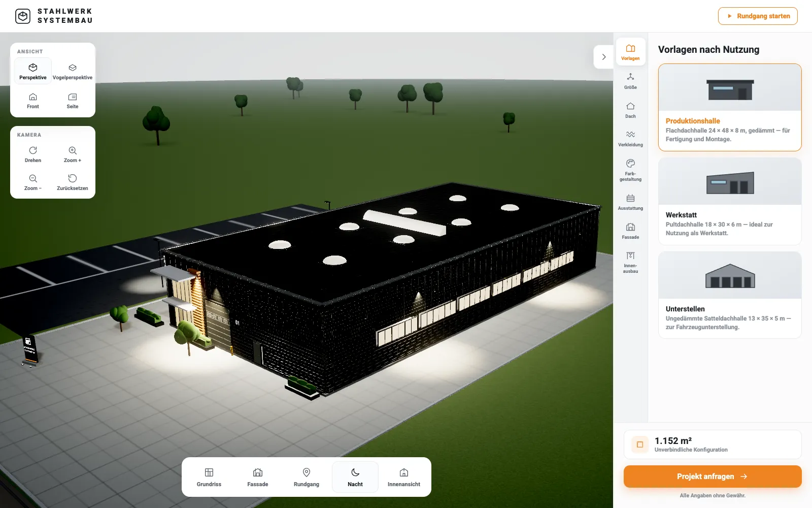Toggle the Innenansicht view

tap(404, 477)
